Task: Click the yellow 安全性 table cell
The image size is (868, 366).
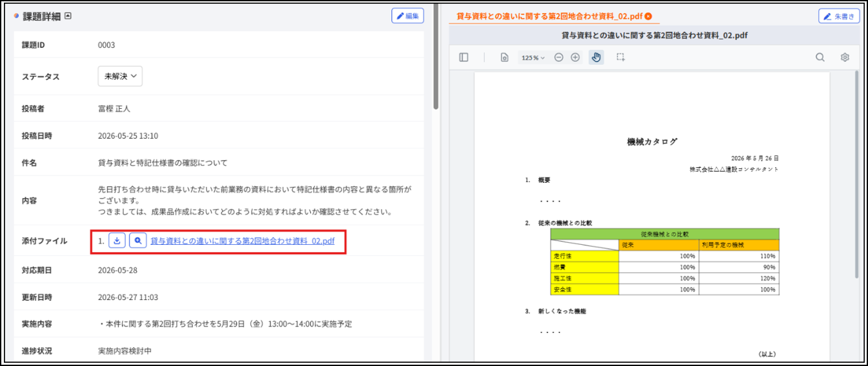Action: (x=585, y=289)
